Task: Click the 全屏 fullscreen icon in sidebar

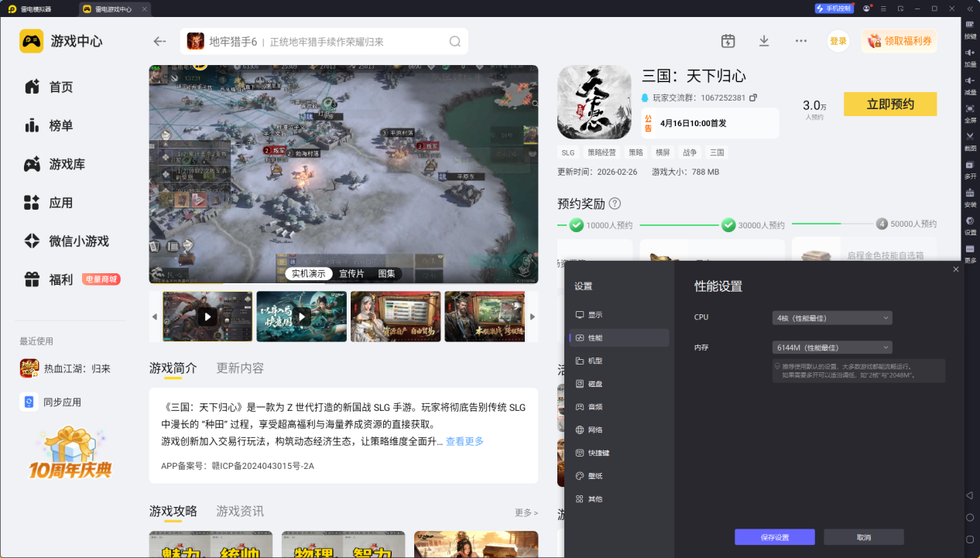Action: (970, 110)
